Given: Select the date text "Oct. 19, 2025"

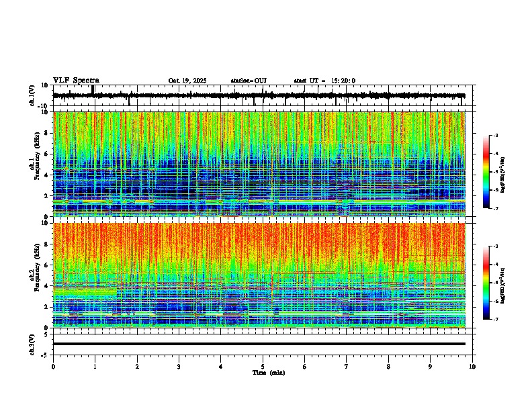Looking at the screenshot, I should click(x=187, y=81).
